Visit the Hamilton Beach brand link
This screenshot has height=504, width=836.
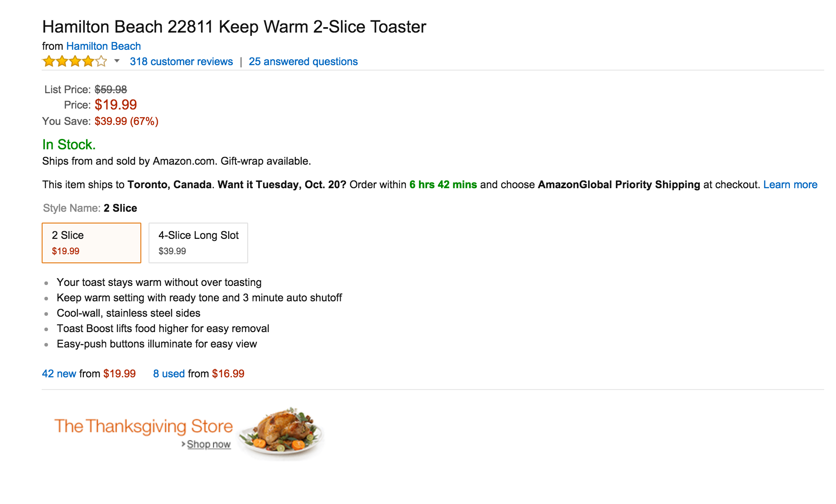pos(103,46)
